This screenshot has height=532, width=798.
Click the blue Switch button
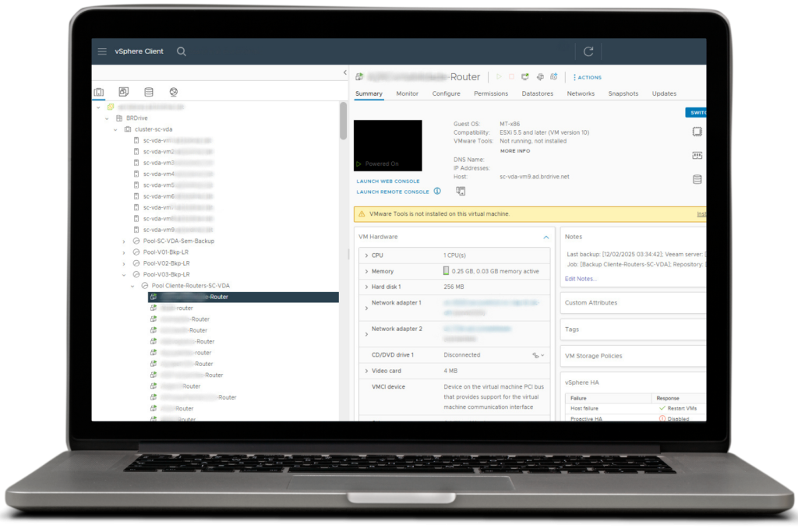point(696,112)
